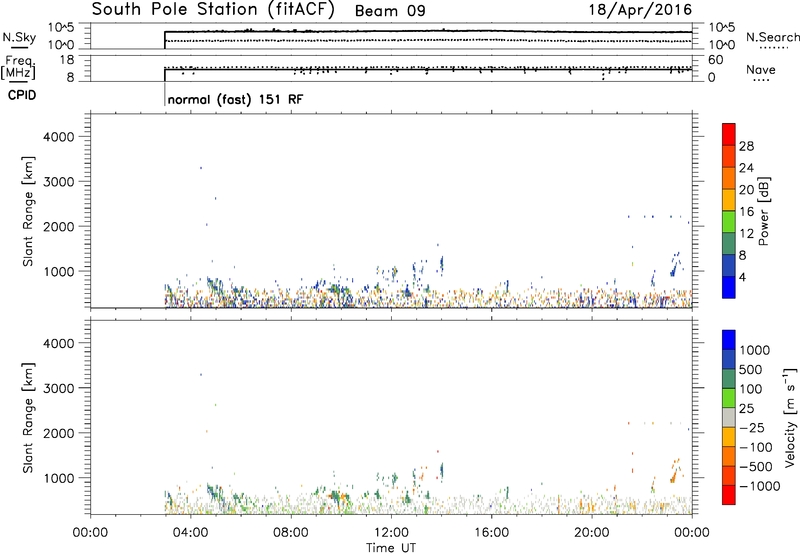Click 'Slant Range [km]' label of velocity panel

coord(28,417)
